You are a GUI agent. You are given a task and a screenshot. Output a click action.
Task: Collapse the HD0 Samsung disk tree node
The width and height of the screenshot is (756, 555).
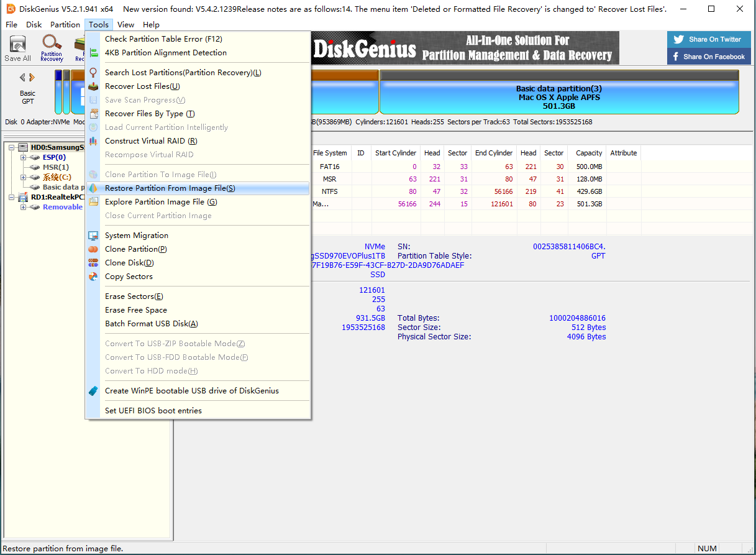[x=12, y=147]
